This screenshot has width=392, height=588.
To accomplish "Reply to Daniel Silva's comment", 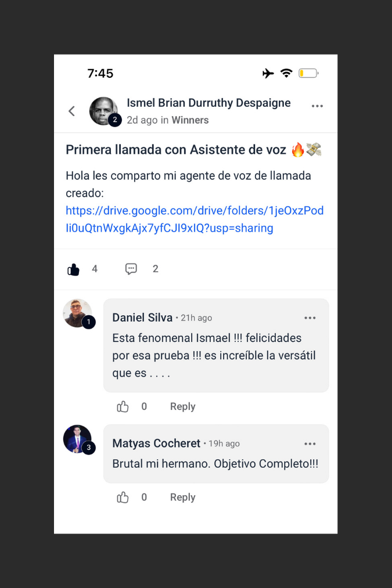I will (182, 407).
